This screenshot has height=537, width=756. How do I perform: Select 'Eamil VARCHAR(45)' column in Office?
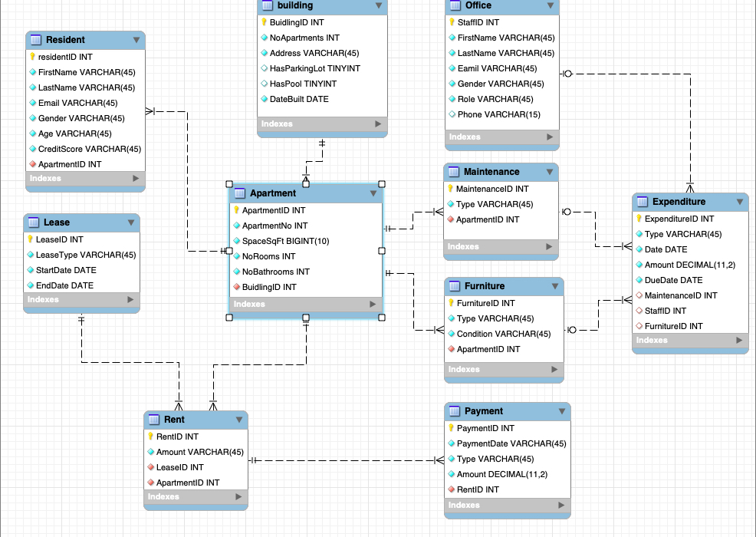point(502,68)
